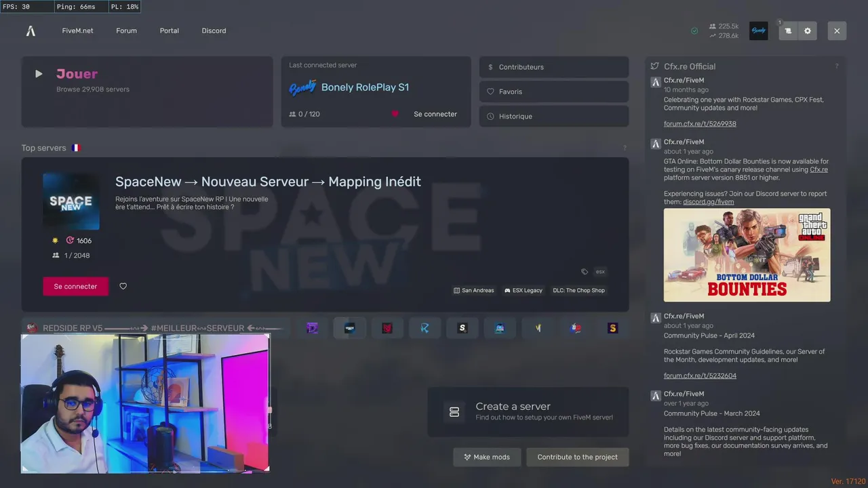This screenshot has height=488, width=868.
Task: Click the FiveM logo icon at top left
Action: click(x=31, y=31)
